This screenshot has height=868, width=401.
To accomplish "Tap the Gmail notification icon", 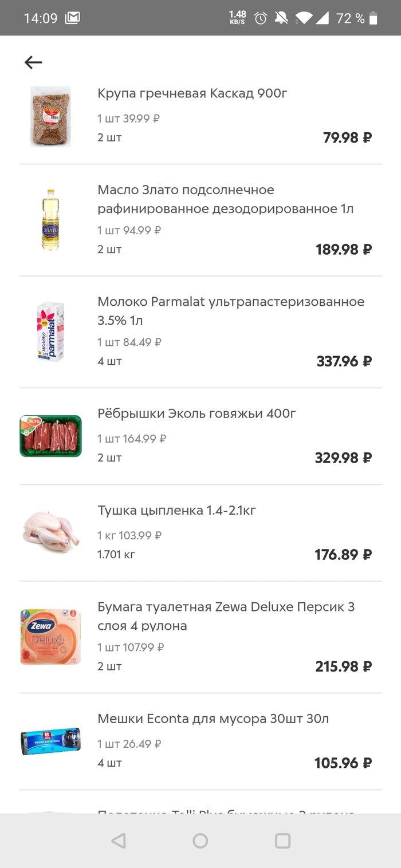I will coord(73,18).
